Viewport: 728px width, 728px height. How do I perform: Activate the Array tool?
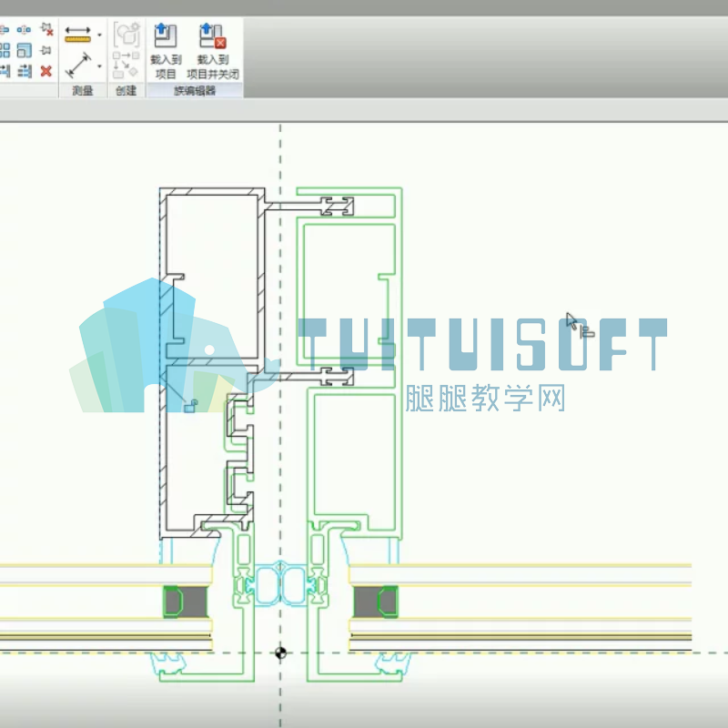pyautogui.click(x=5, y=50)
